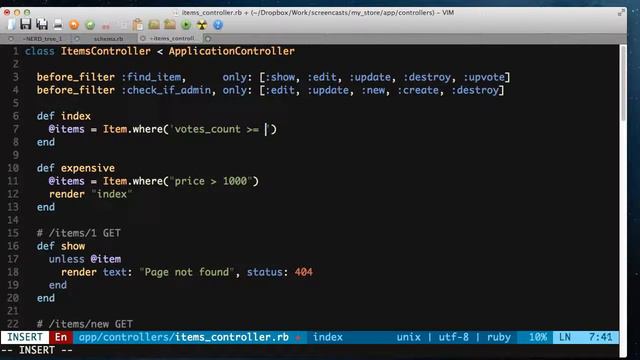This screenshot has height=360, width=640.
Task: Click 'ItemsController' on line 1
Action: tap(106, 51)
